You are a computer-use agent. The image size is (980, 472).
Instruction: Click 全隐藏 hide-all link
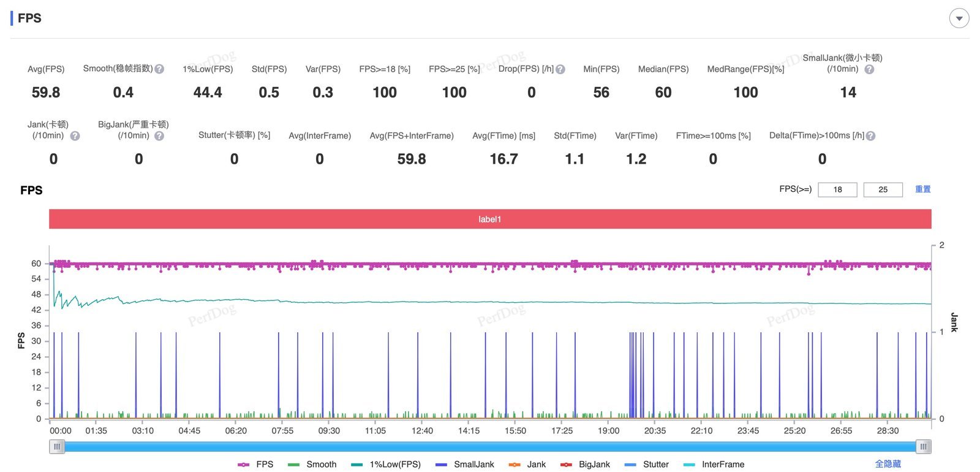[x=888, y=464]
